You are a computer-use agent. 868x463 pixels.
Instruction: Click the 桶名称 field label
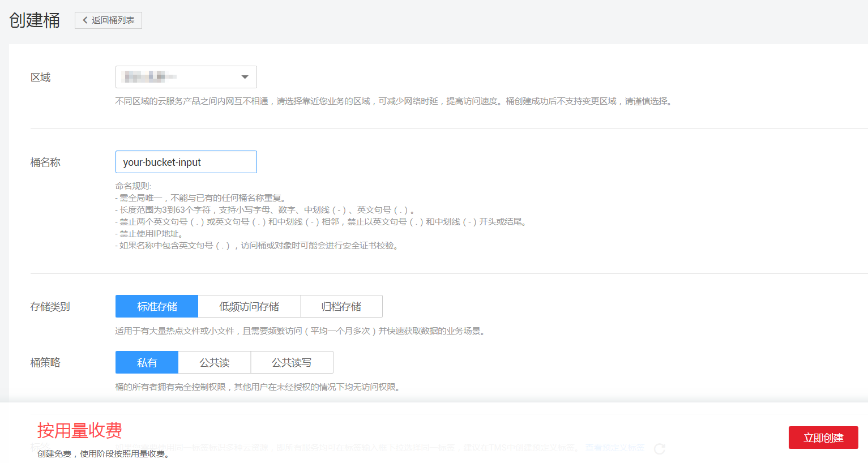tap(45, 162)
